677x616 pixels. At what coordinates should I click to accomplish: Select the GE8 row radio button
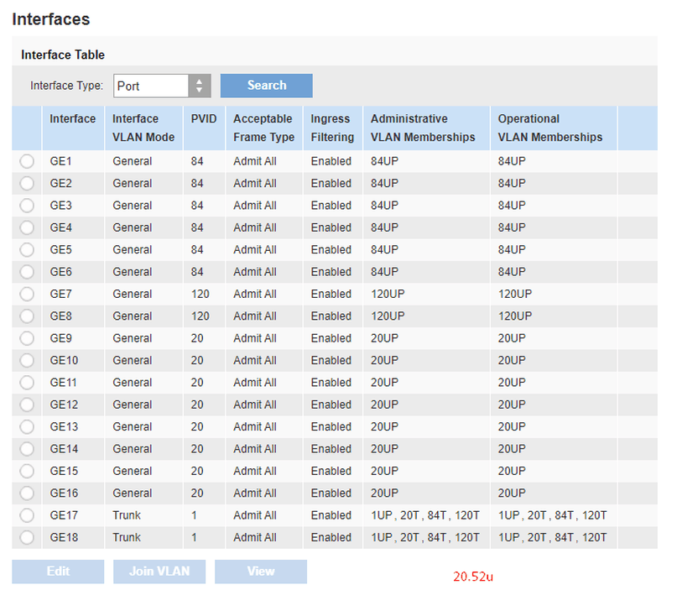pos(27,316)
